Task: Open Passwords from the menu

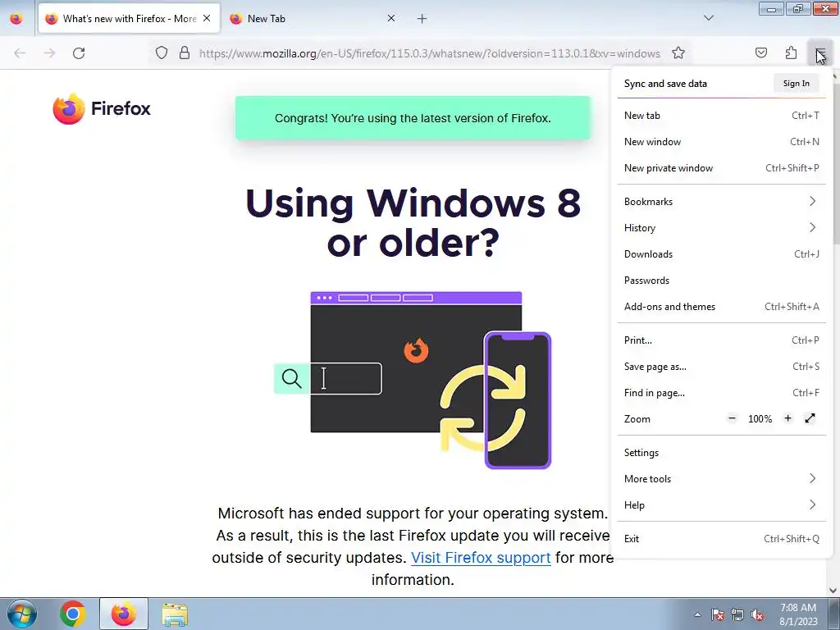Action: [x=722, y=281]
